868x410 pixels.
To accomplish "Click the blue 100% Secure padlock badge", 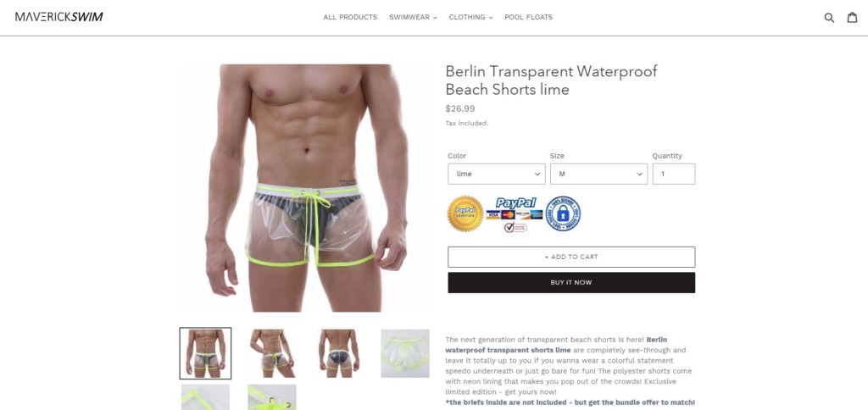I will 563,213.
